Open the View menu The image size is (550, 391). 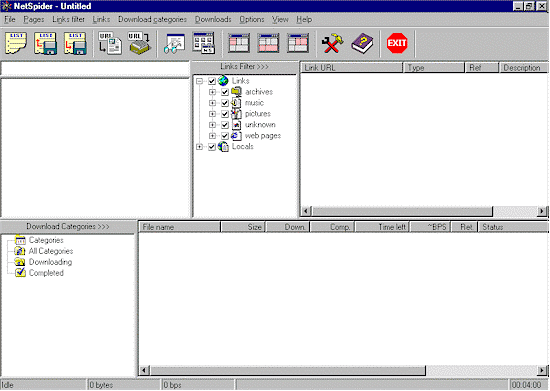280,19
